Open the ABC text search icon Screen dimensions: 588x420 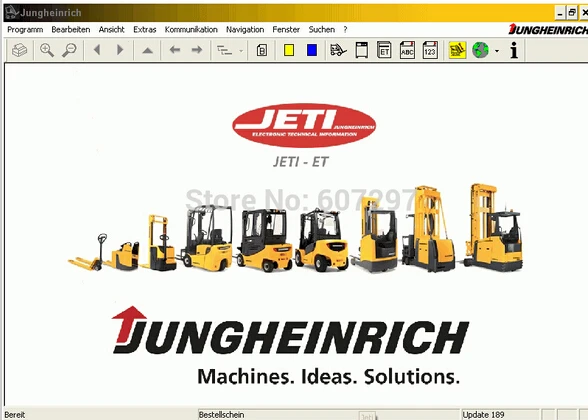tap(407, 50)
